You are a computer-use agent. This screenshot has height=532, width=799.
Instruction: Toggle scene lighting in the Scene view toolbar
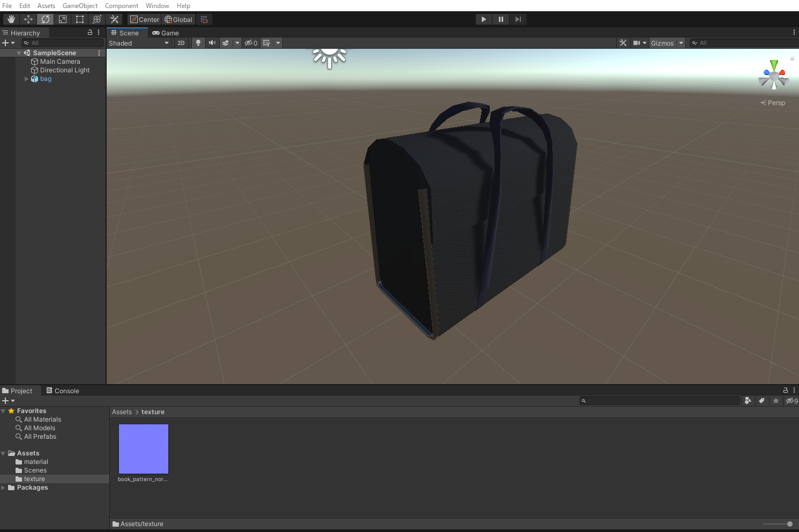[198, 43]
